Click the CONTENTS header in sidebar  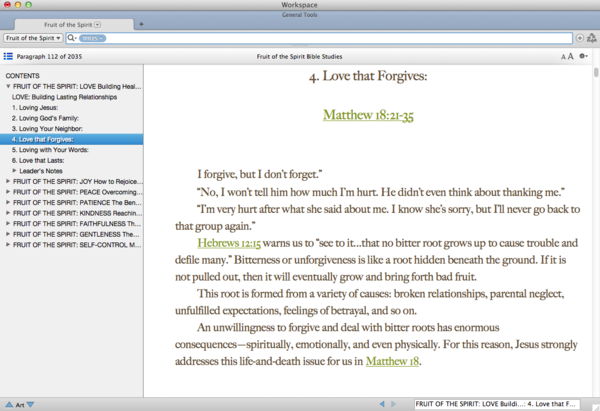pos(22,76)
